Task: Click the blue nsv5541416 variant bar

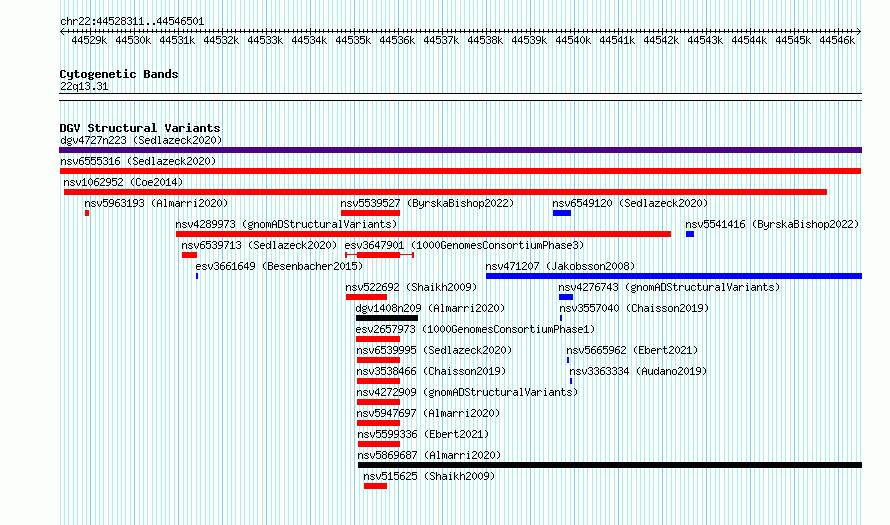Action: point(690,234)
